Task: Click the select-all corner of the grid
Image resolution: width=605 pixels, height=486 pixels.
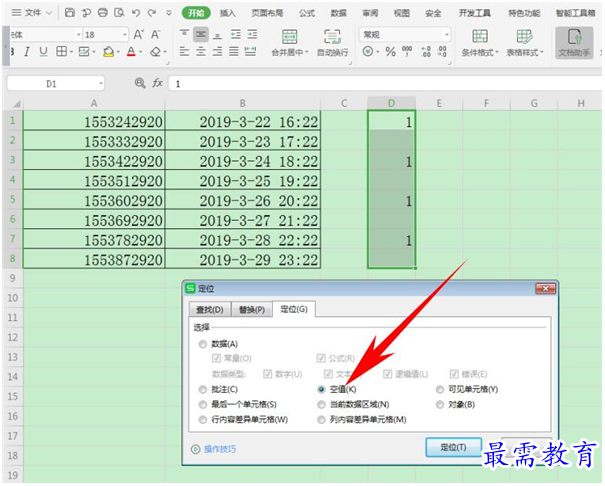Action: [x=16, y=103]
